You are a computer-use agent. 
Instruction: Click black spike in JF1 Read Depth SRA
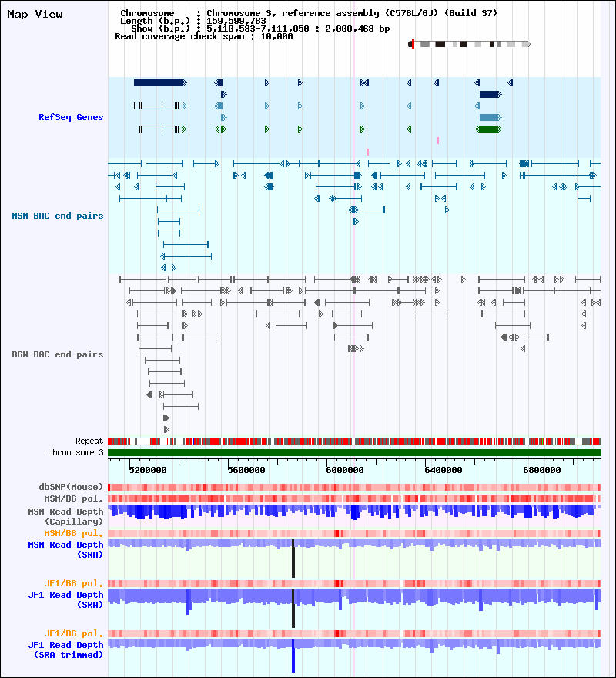tap(293, 609)
